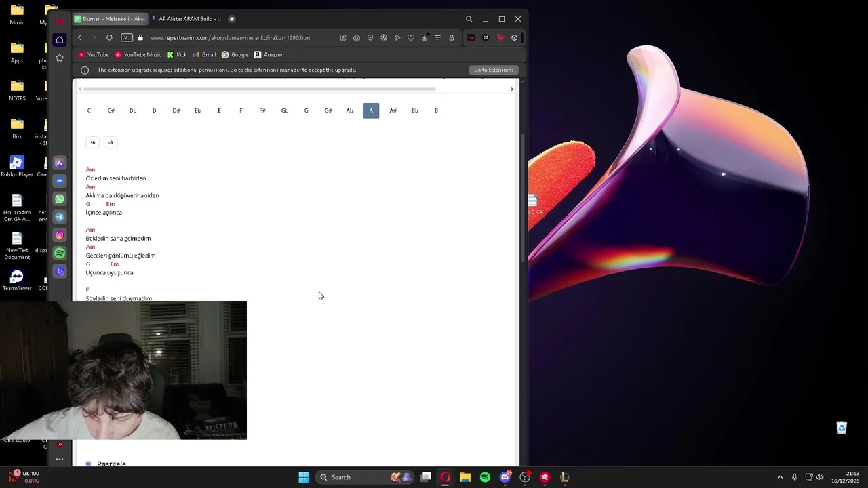Open the edit page icon in address bar
868x488 pixels.
[343, 37]
